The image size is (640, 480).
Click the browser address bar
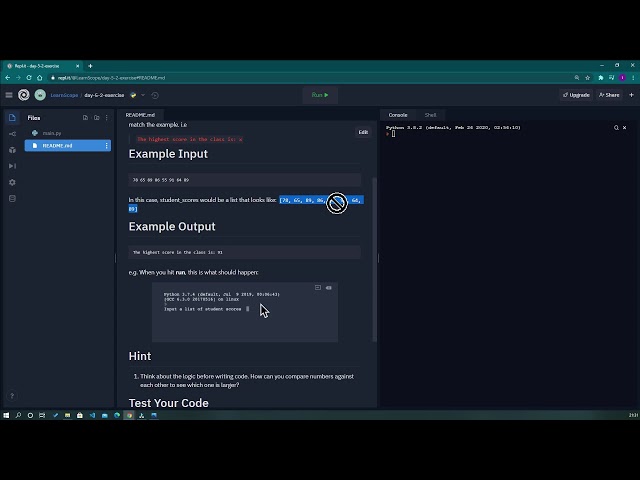tap(310, 78)
